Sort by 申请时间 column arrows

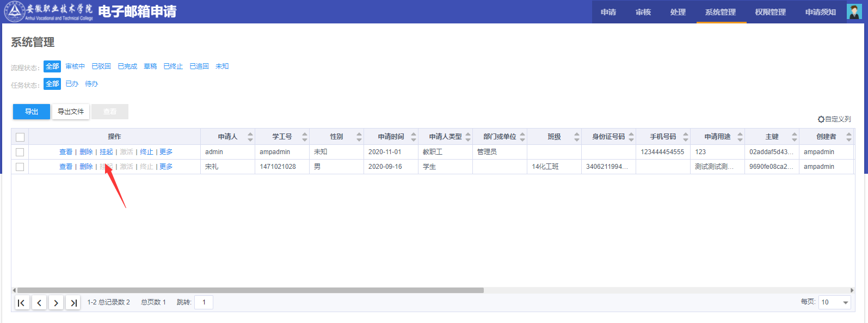click(414, 137)
